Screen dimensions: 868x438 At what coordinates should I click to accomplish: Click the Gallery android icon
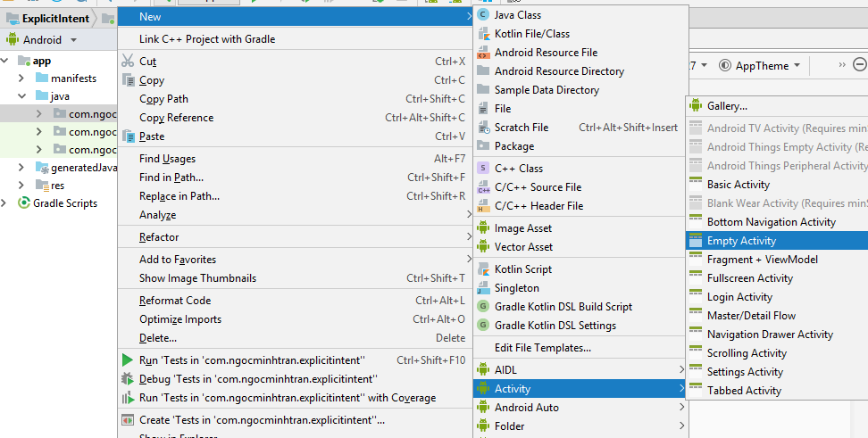pyautogui.click(x=696, y=105)
